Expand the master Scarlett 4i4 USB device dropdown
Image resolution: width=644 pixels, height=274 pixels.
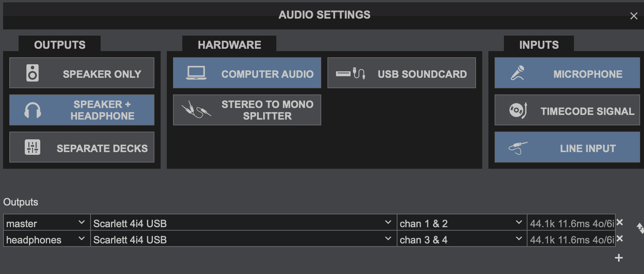tap(388, 223)
